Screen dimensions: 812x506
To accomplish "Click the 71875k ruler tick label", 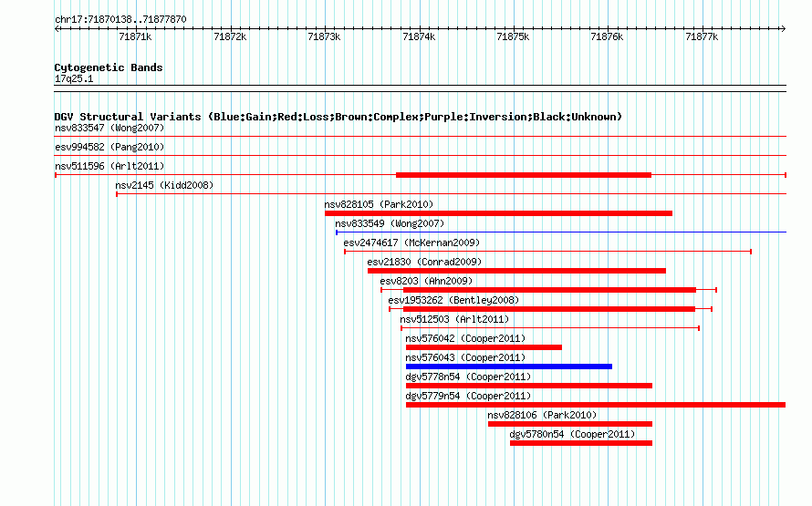I will click(513, 36).
